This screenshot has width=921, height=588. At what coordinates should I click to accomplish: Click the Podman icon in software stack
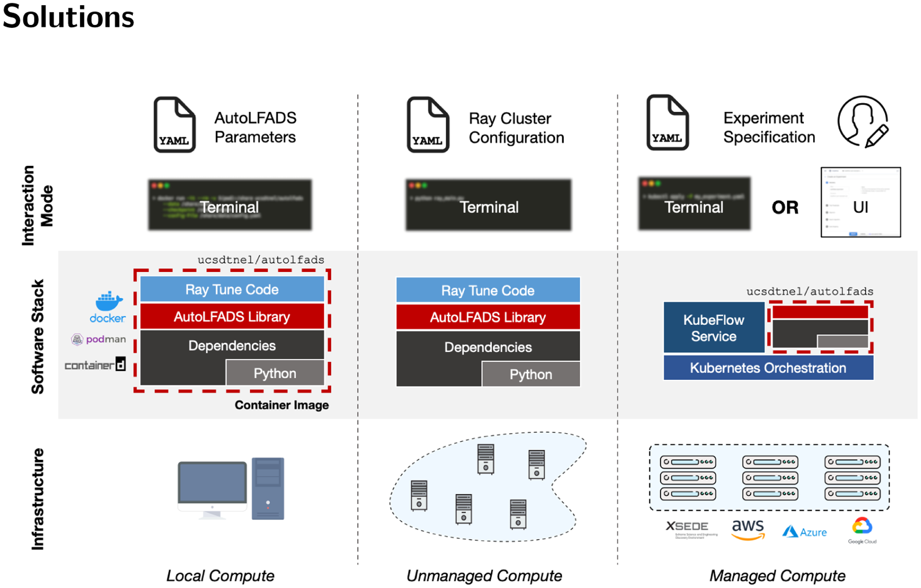point(77,340)
